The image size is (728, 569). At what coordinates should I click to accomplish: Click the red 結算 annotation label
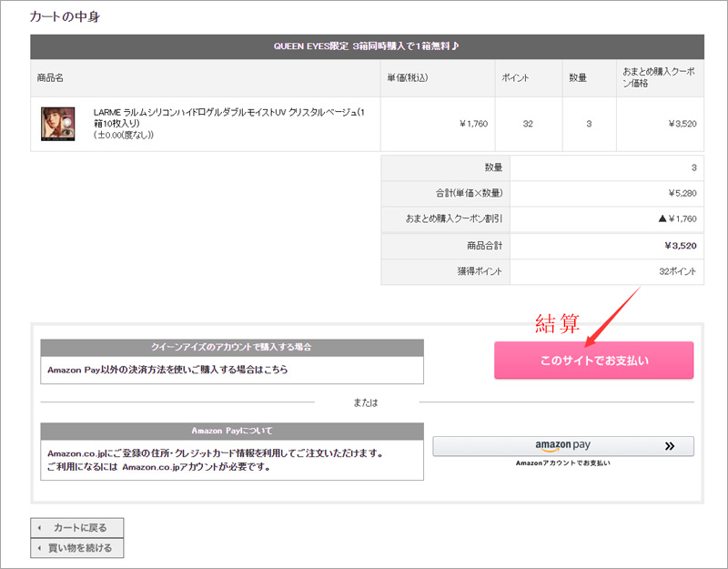557,324
